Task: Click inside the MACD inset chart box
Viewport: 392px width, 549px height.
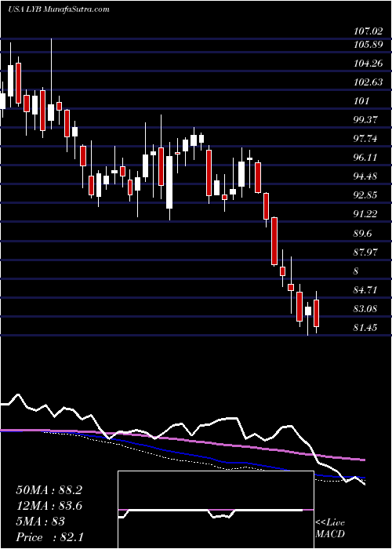Action: (216, 510)
